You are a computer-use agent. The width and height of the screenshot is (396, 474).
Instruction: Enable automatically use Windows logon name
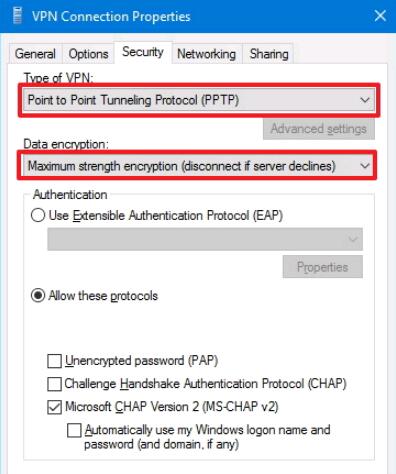(x=74, y=430)
